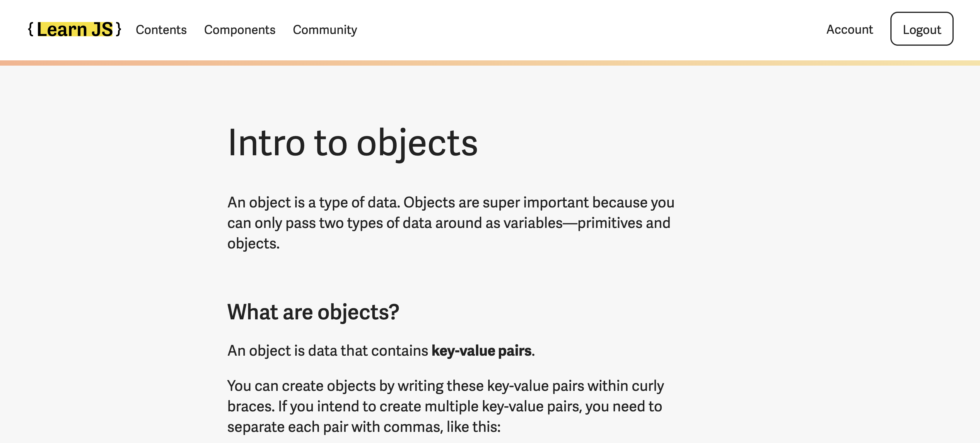Open the Contents navigation item

pyautogui.click(x=161, y=30)
